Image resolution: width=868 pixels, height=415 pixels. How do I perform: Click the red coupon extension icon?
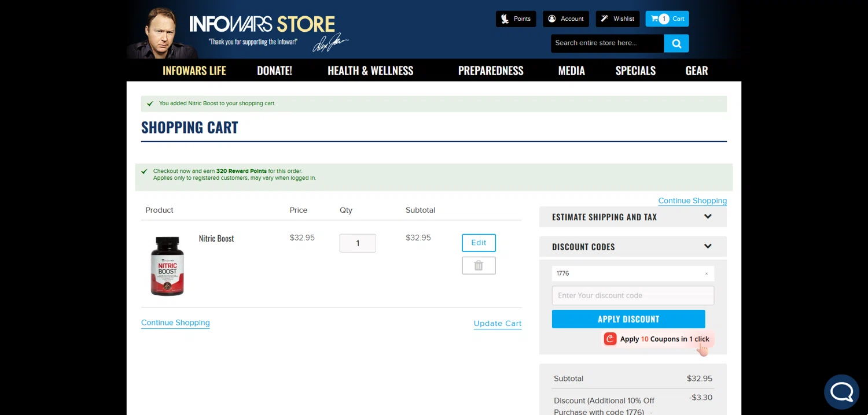point(610,339)
